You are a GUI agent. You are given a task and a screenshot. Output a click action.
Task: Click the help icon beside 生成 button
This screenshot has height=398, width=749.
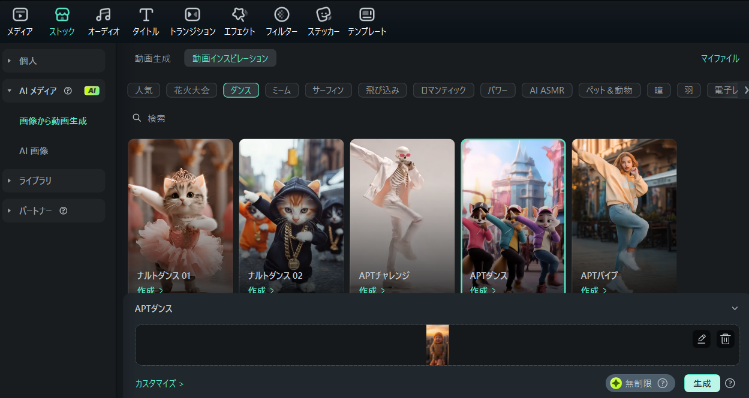[730, 383]
